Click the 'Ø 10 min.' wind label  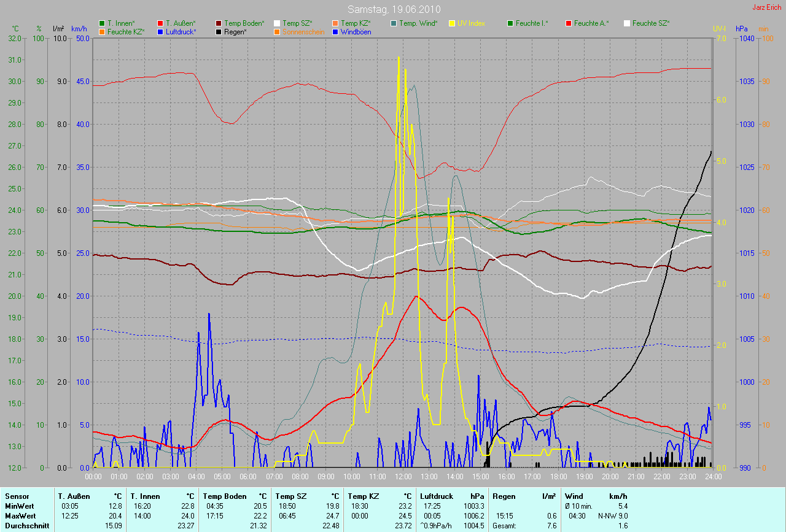[x=579, y=506]
